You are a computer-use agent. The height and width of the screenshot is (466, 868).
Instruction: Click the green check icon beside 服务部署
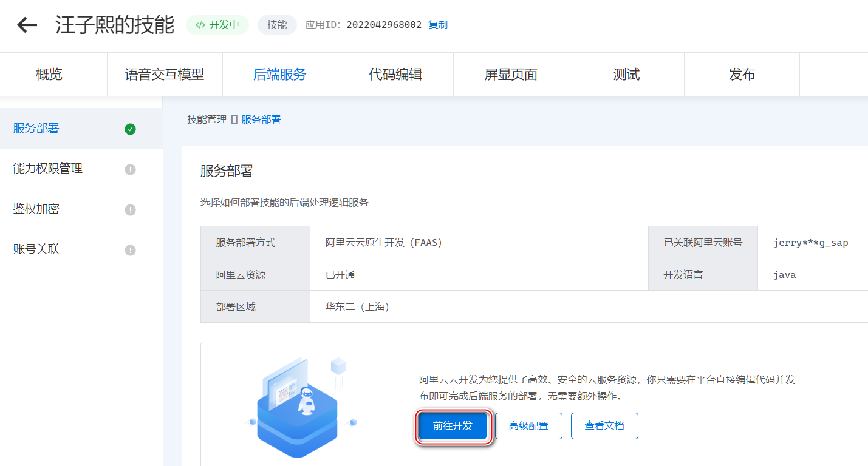click(x=130, y=129)
